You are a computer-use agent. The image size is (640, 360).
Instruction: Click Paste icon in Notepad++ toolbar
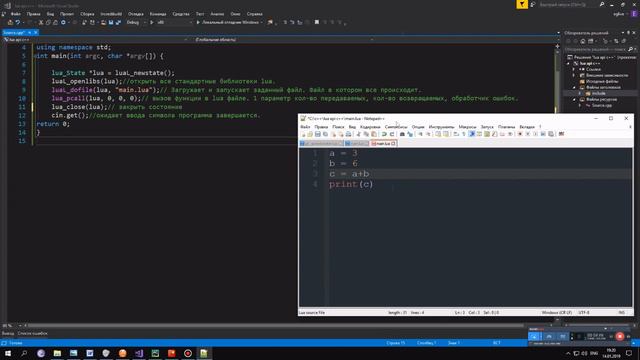pos(373,134)
